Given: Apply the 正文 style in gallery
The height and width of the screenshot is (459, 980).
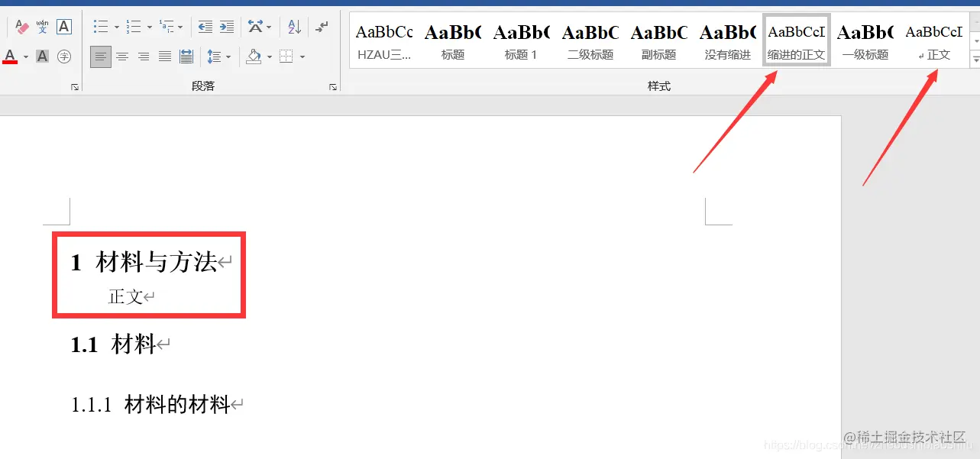Looking at the screenshot, I should (934, 41).
